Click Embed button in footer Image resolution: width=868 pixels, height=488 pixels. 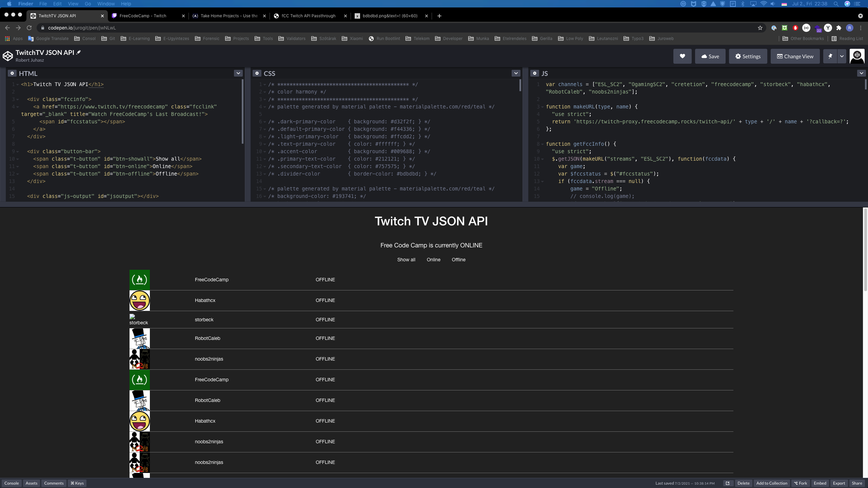[820, 483]
